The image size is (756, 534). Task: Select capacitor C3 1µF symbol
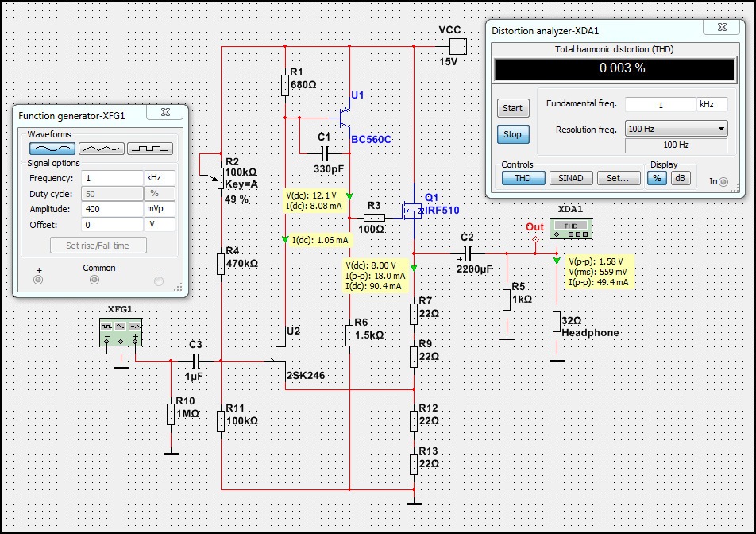(195, 361)
